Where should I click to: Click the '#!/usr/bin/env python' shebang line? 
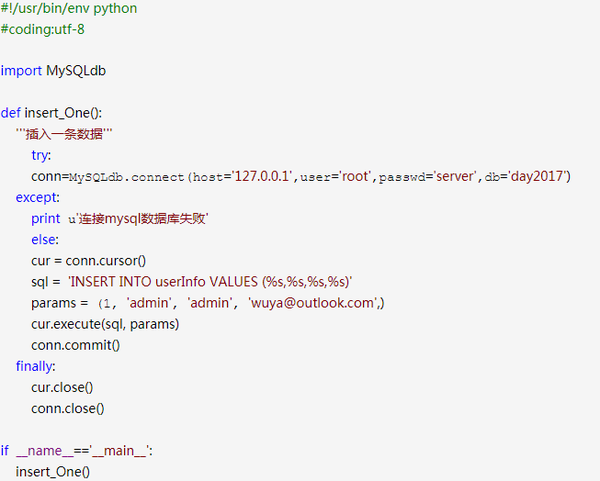(x=69, y=8)
